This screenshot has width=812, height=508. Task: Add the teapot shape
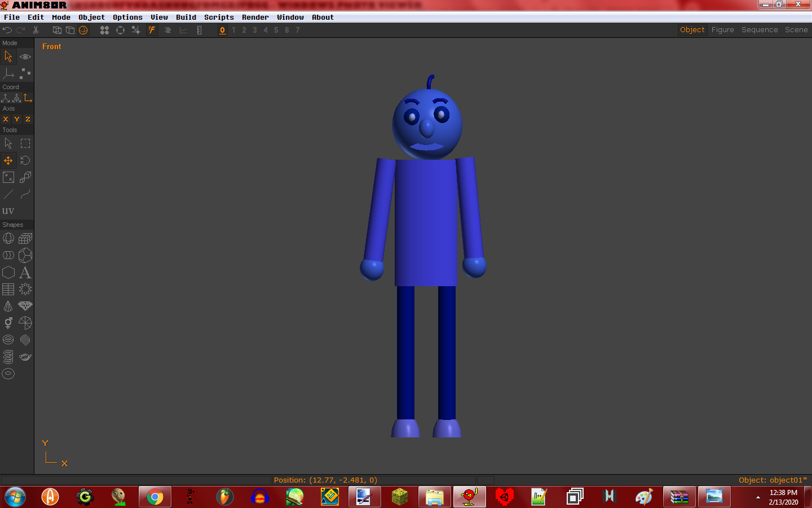point(25,357)
